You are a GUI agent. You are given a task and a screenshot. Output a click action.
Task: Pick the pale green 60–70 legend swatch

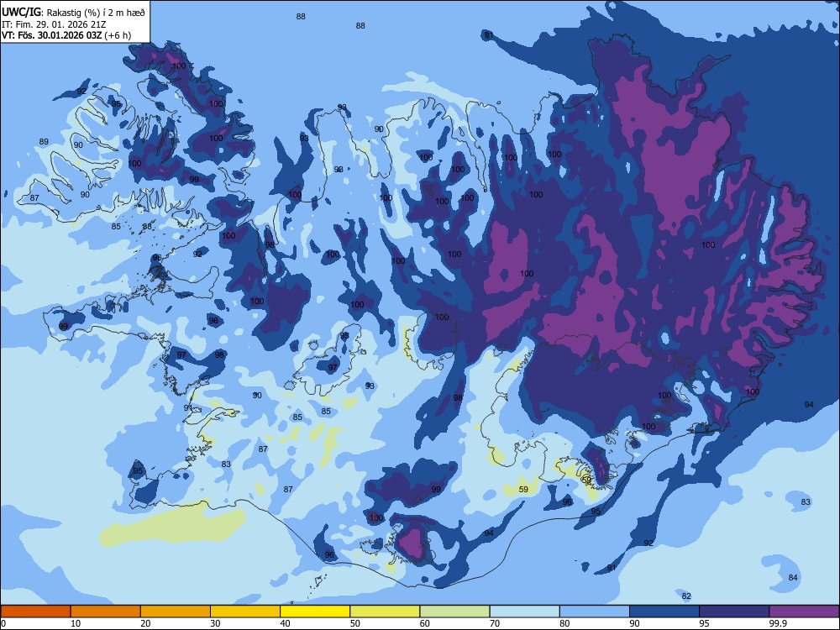coord(454,612)
